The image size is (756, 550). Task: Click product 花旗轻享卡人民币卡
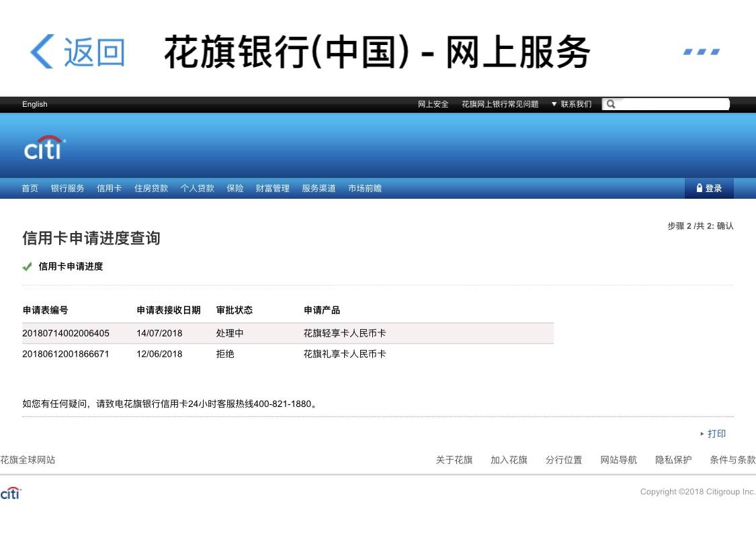tap(345, 333)
